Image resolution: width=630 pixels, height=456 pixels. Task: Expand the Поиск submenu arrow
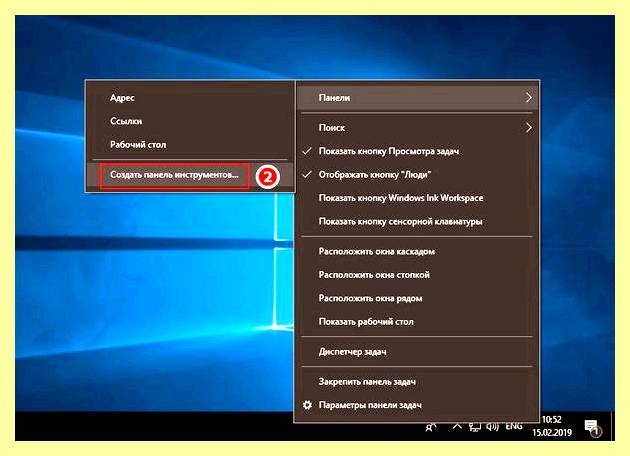click(529, 128)
